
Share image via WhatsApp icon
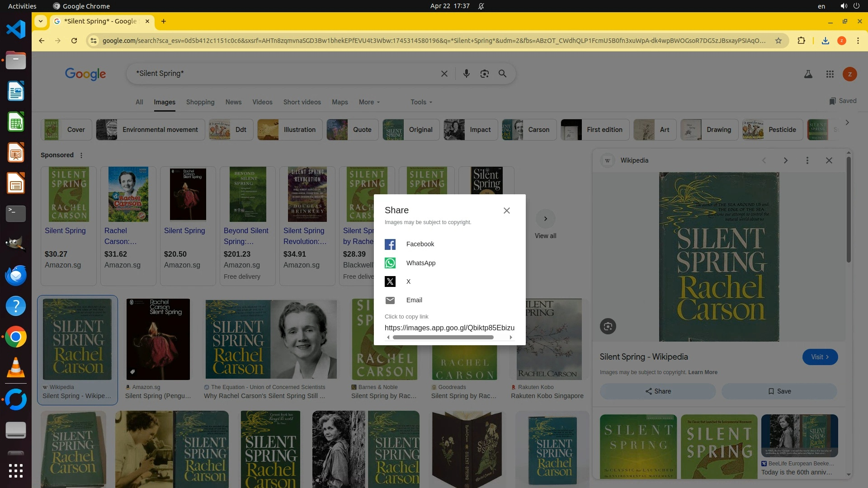(x=390, y=263)
